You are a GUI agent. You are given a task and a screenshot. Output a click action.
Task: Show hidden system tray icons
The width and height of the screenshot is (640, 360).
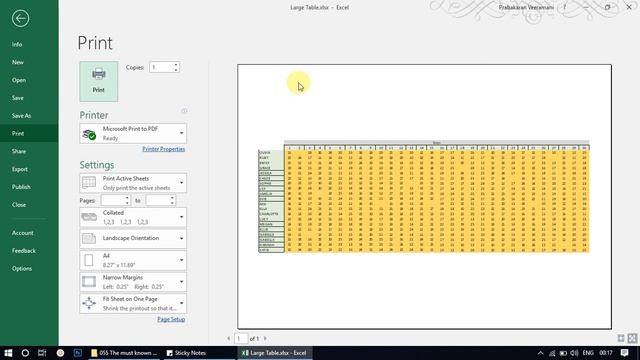pos(540,353)
